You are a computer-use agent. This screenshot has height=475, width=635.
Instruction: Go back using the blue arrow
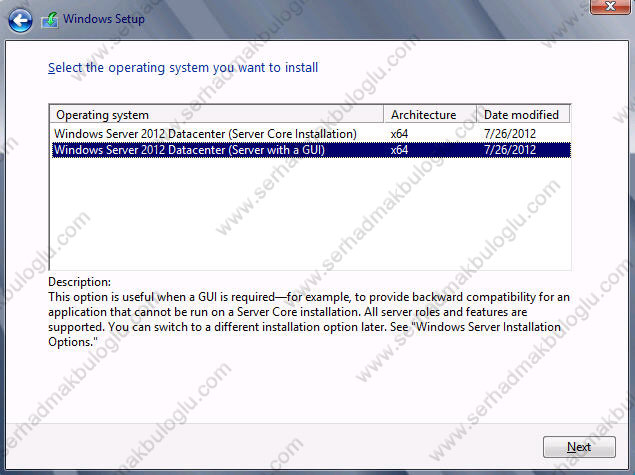click(20, 20)
